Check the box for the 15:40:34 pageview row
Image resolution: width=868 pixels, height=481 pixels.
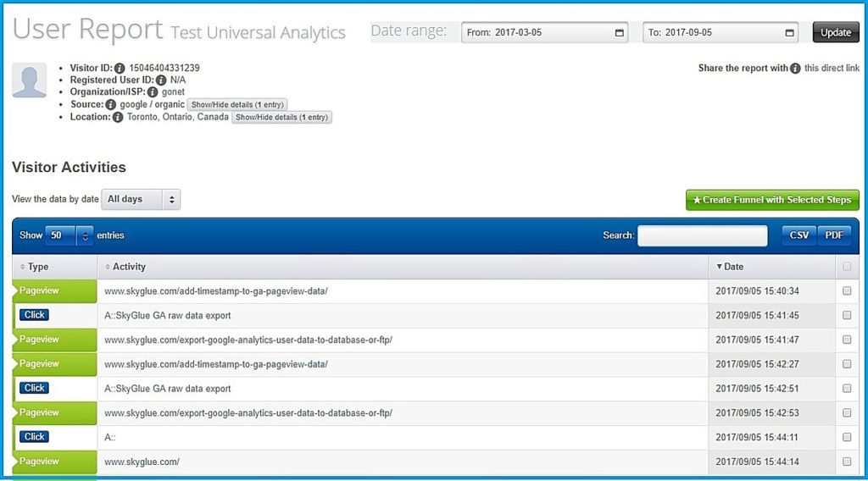click(847, 291)
